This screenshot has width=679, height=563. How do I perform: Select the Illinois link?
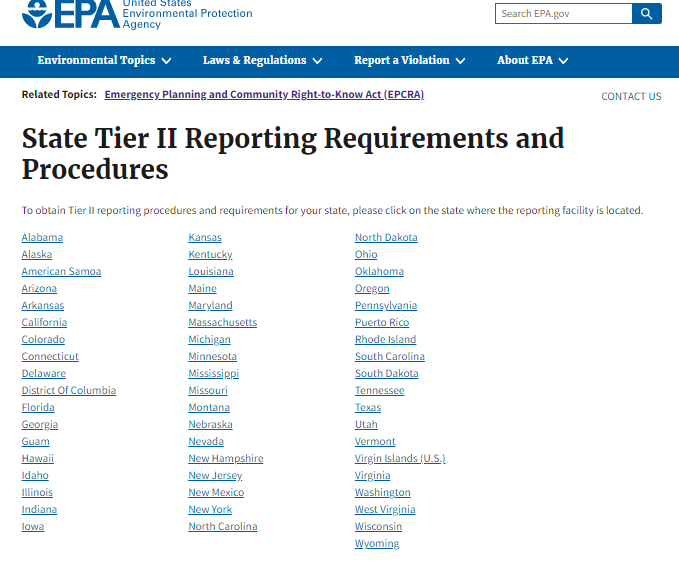tap(37, 492)
